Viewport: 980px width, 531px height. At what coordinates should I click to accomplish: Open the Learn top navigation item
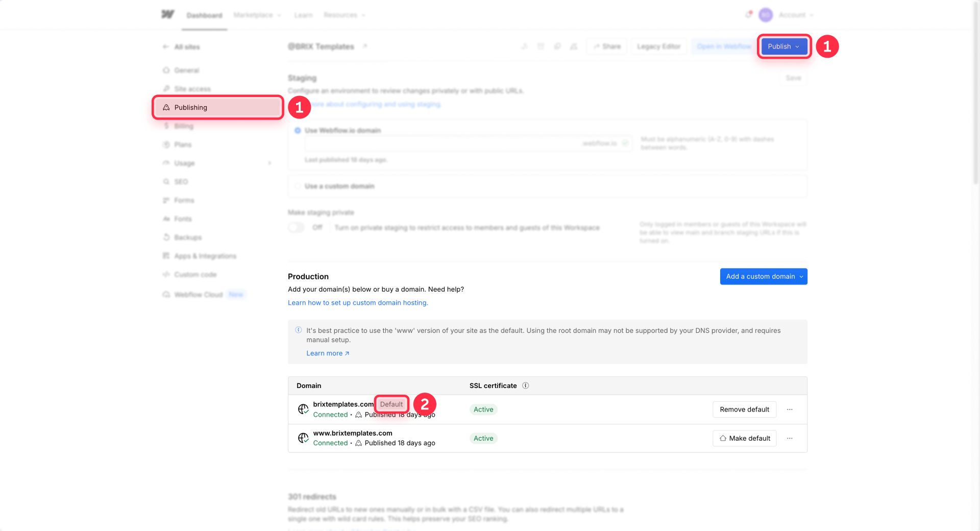[303, 15]
